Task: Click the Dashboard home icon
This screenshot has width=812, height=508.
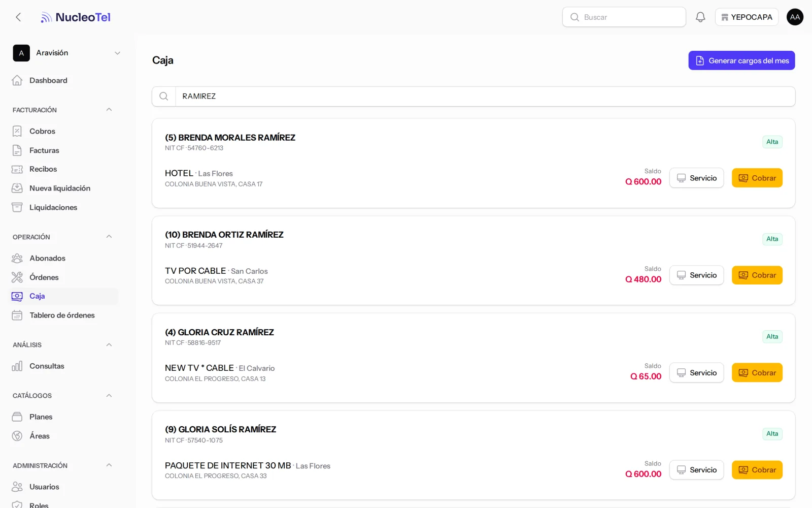Action: [x=17, y=80]
